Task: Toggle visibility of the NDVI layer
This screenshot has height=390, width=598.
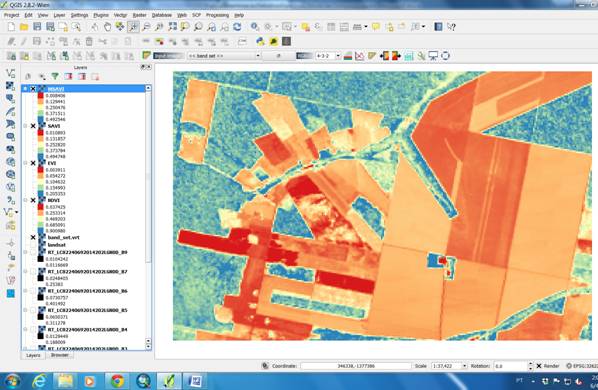Action: click(33, 200)
